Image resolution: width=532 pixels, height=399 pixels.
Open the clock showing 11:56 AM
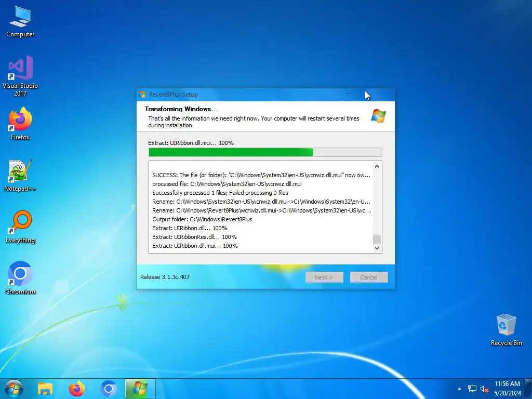click(507, 389)
